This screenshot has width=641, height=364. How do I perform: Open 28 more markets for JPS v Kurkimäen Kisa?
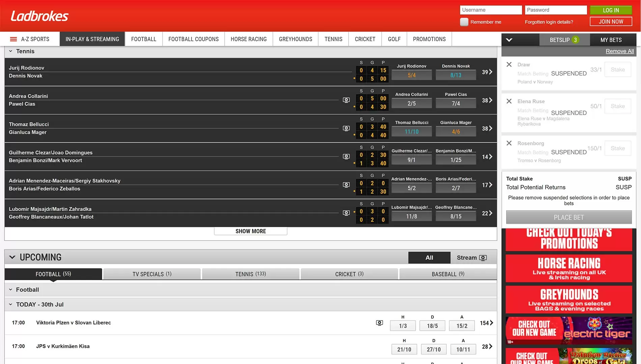click(x=487, y=346)
